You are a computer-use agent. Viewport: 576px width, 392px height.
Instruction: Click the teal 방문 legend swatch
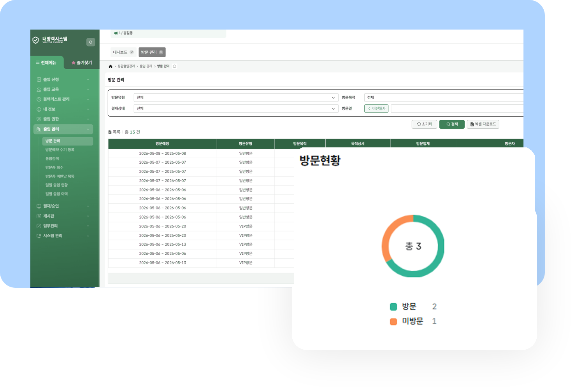coord(393,307)
